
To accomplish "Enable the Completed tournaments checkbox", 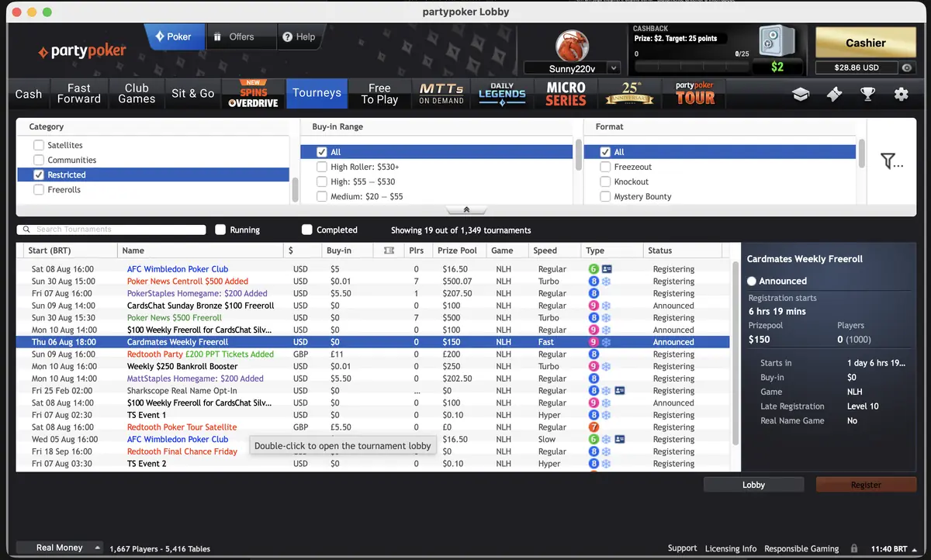I will (x=307, y=230).
